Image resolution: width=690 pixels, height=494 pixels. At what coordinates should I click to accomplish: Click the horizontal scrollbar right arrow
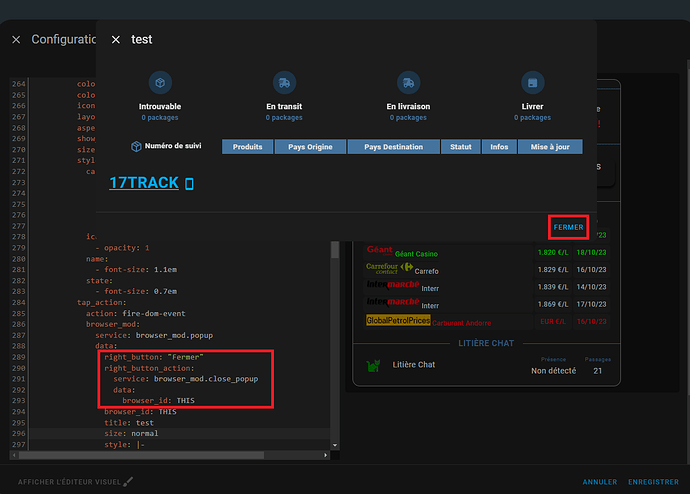pos(326,455)
